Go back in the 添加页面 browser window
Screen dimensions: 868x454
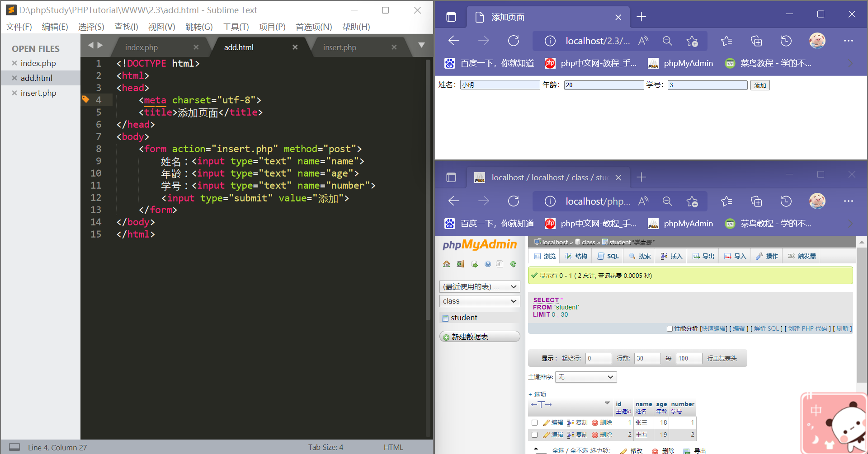[x=454, y=41]
